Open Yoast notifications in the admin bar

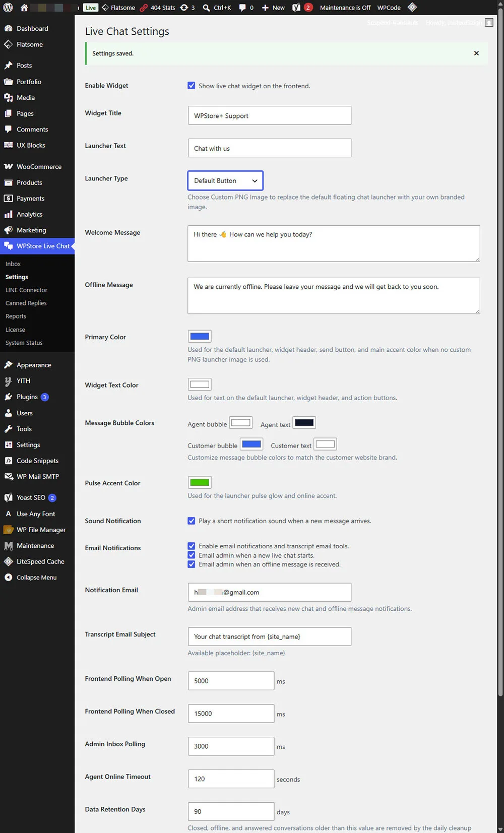(302, 8)
